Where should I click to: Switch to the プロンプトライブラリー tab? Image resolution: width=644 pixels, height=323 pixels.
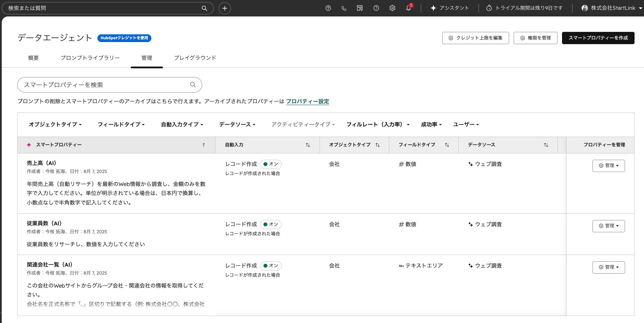click(90, 58)
